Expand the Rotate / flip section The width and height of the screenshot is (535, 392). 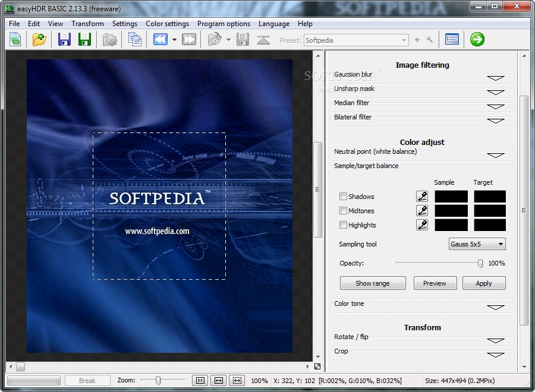click(x=496, y=341)
